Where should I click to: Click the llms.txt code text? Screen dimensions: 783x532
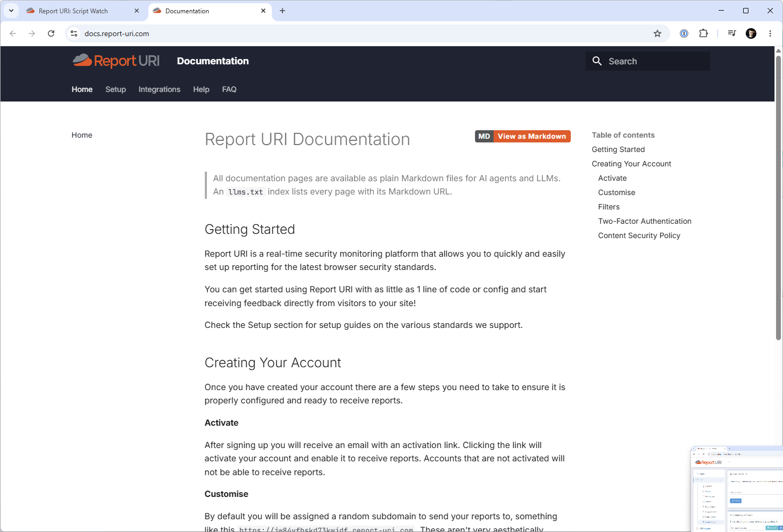(246, 192)
